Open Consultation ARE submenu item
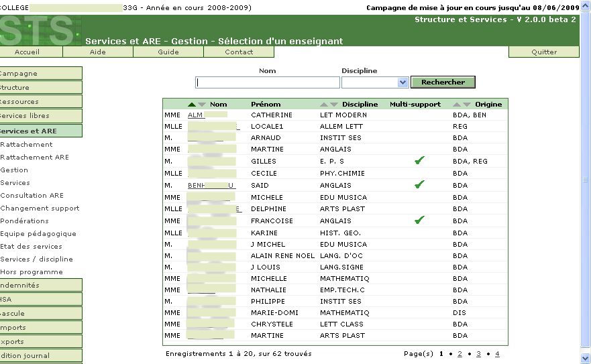 point(32,196)
